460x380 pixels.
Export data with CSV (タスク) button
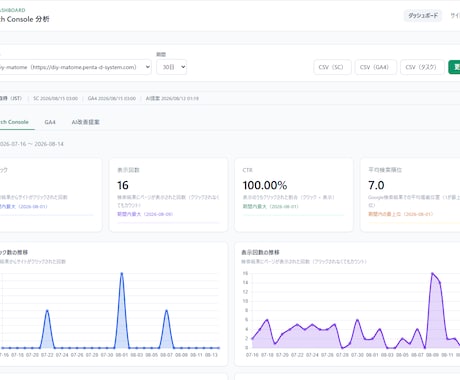point(422,67)
